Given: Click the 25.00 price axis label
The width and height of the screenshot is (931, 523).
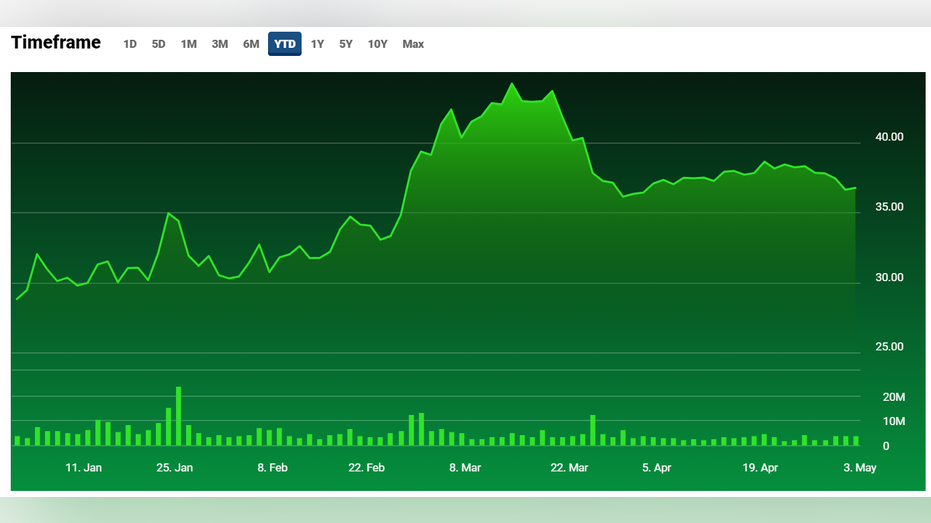Looking at the screenshot, I should tap(889, 347).
